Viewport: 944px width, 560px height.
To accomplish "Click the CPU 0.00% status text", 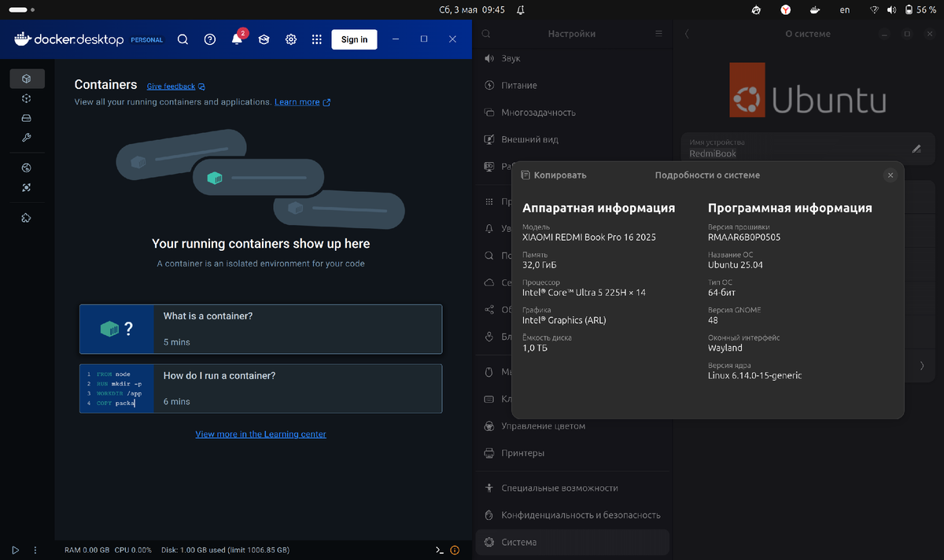I will tap(133, 551).
